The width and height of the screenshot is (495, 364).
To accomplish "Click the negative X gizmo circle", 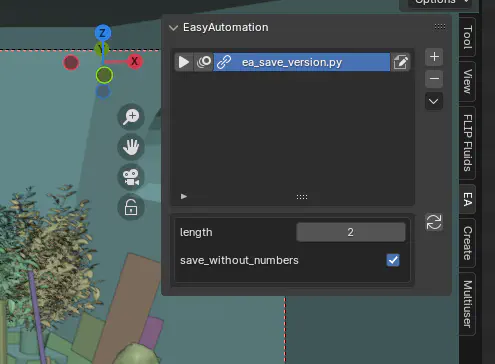I will click(71, 62).
